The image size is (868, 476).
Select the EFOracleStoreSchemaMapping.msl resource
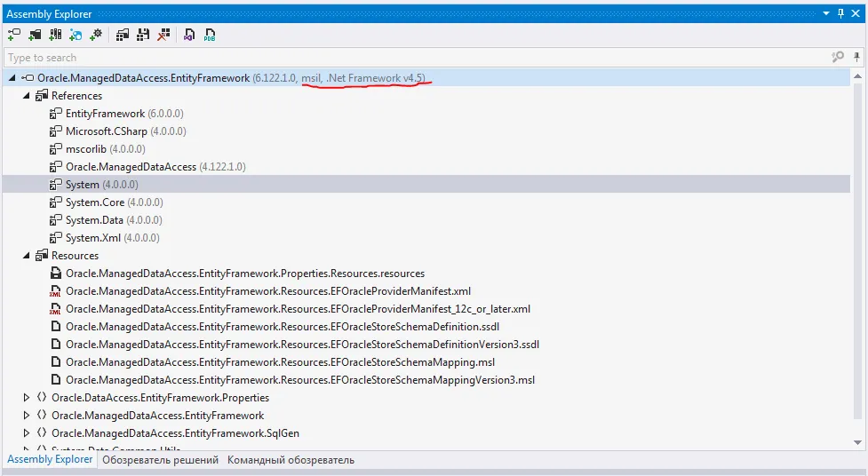pyautogui.click(x=280, y=362)
